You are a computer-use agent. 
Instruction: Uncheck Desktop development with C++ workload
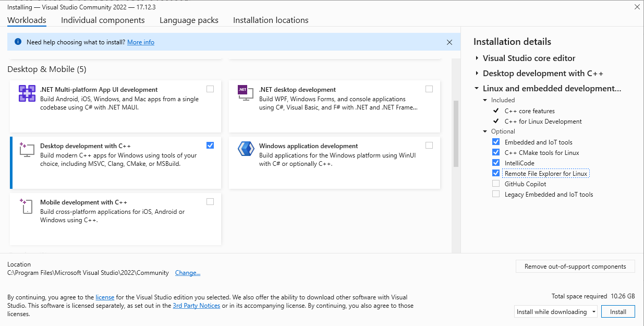[x=210, y=146]
